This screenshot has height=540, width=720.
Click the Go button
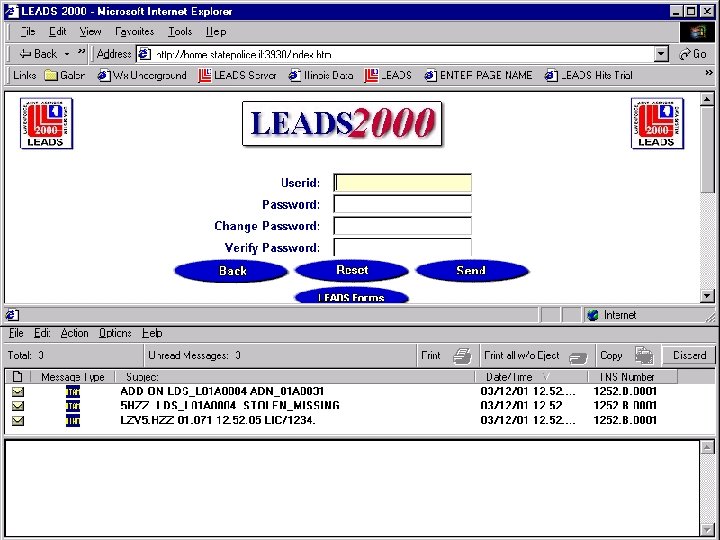click(693, 54)
